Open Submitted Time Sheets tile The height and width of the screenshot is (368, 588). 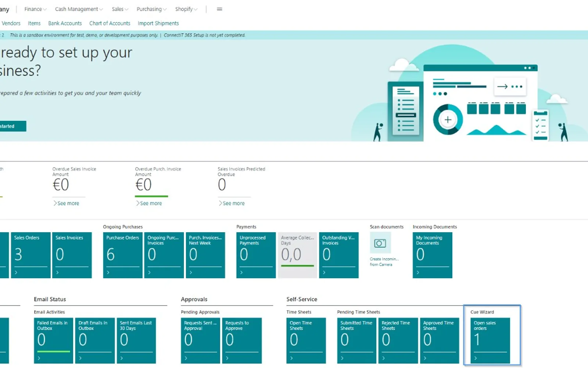point(357,340)
